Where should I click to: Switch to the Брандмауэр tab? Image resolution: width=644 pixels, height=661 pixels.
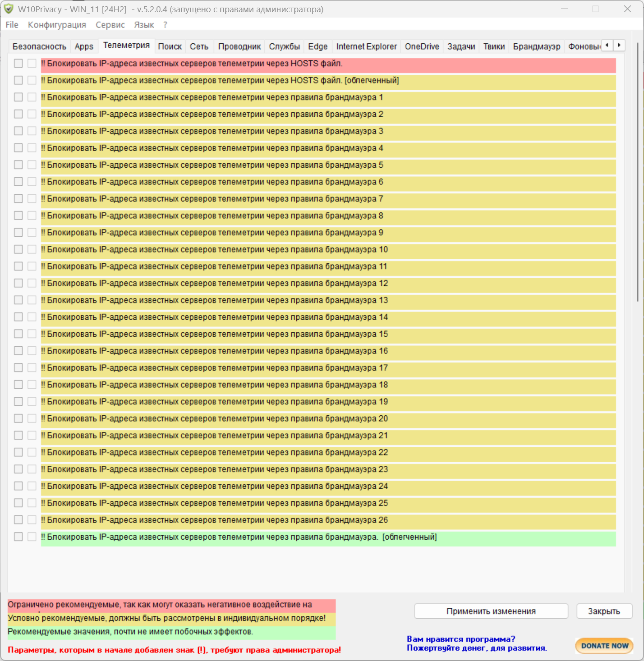coord(536,46)
